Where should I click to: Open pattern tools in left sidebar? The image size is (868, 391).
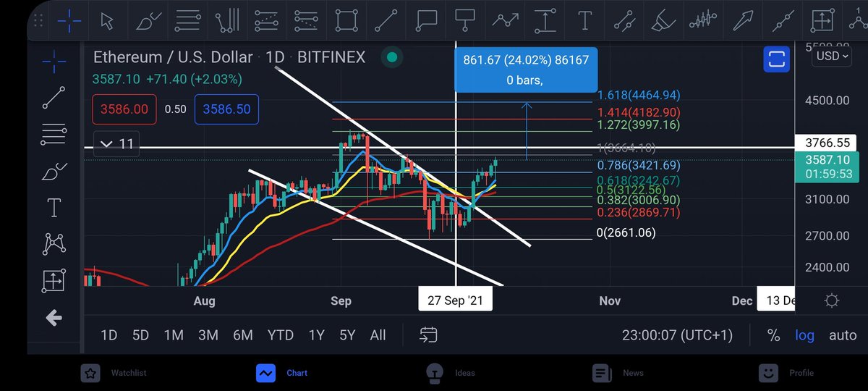coord(54,244)
